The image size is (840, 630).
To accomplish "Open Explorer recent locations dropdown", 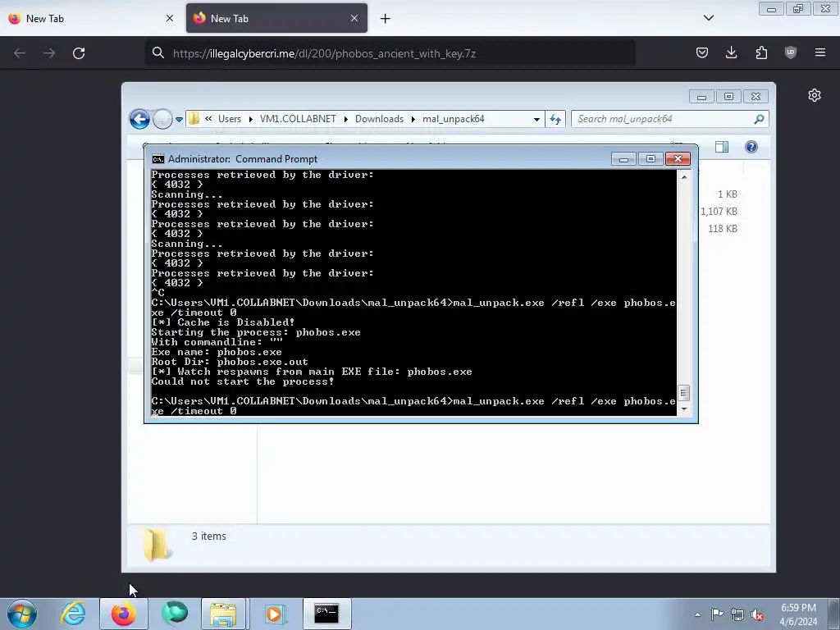I will click(x=179, y=120).
